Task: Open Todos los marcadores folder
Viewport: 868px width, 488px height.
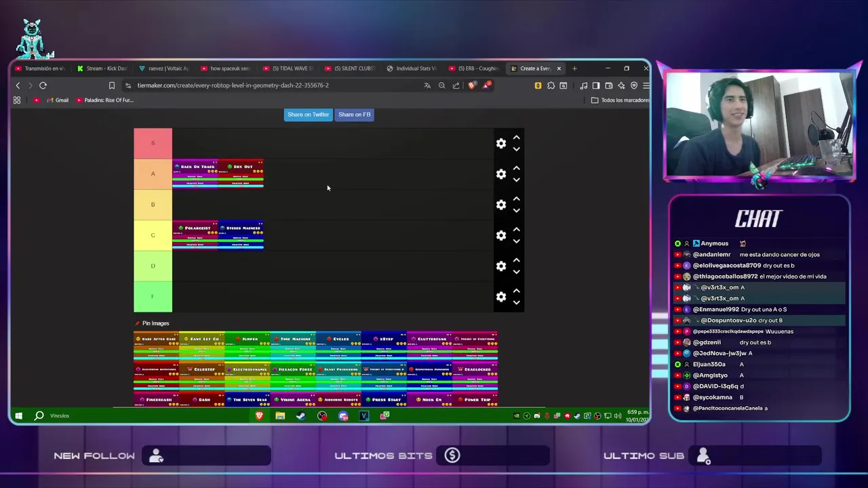Action: tap(620, 100)
